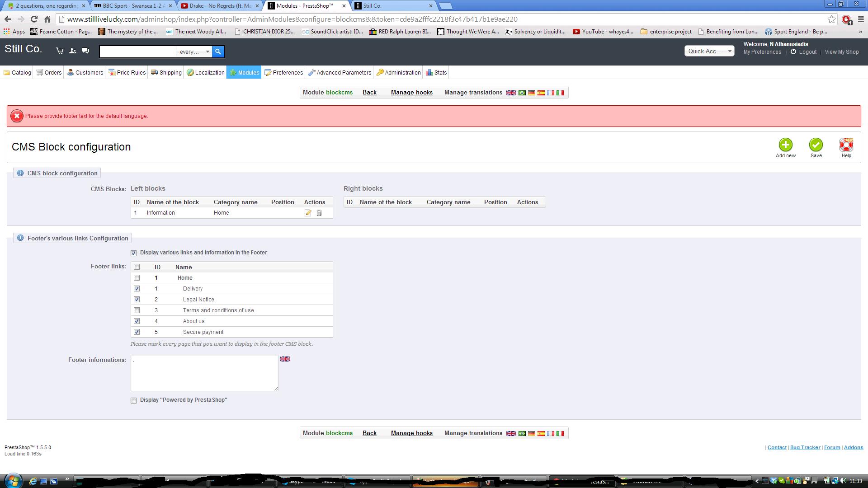This screenshot has width=868, height=488.
Task: Open the shopping cart icon in the header
Action: pos(60,51)
